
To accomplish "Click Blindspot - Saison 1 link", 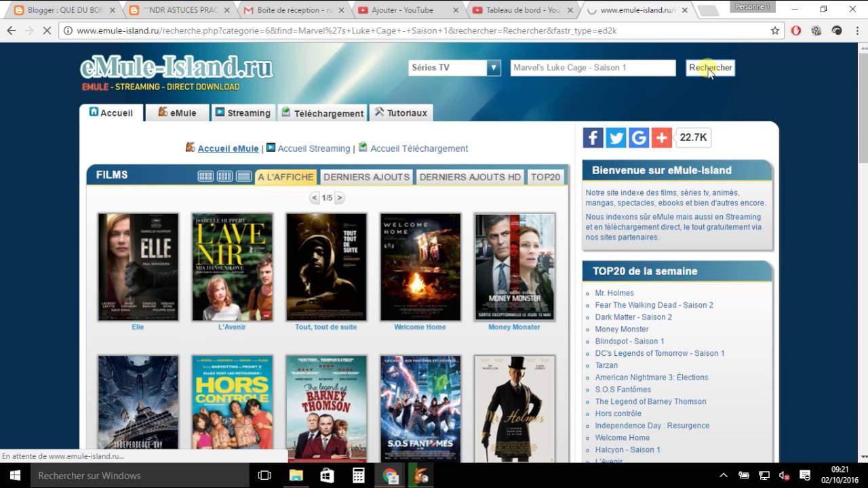I will coord(629,341).
